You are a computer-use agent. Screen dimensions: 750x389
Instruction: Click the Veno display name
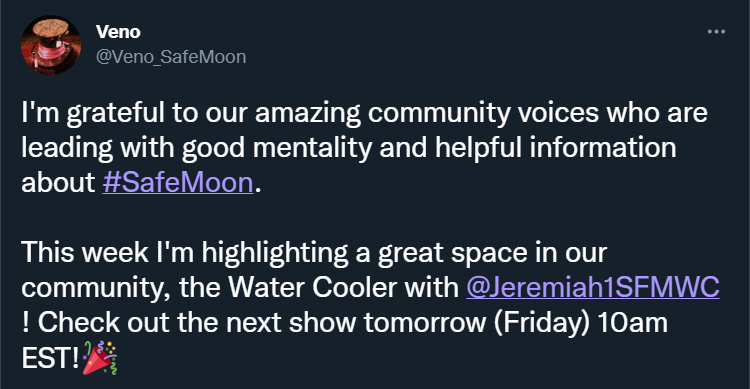point(118,32)
